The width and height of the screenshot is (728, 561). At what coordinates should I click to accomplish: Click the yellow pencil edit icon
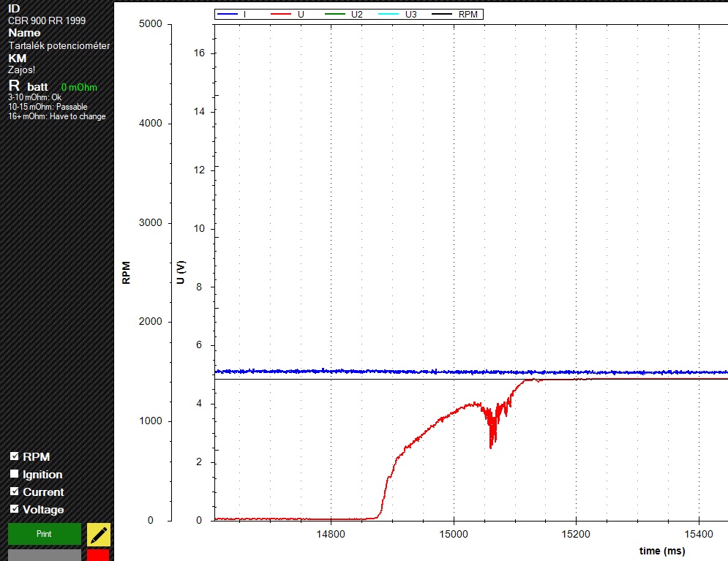tap(99, 535)
